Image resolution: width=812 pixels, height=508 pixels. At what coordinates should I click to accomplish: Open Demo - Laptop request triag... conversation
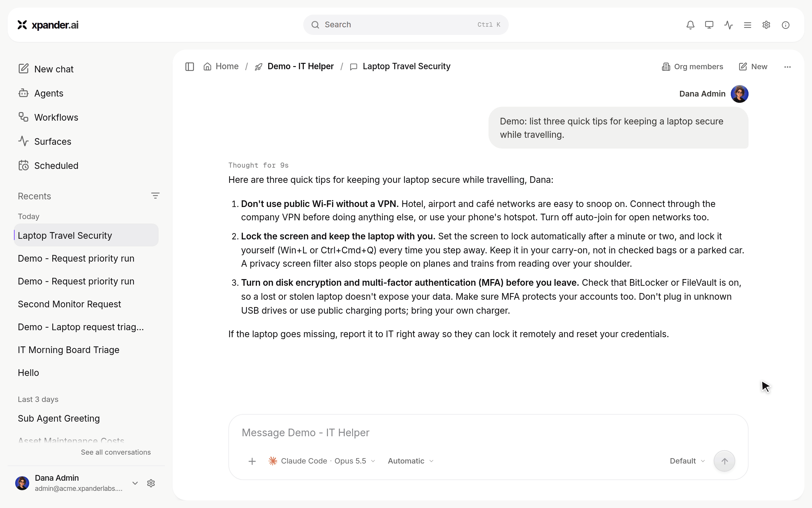[86, 327]
